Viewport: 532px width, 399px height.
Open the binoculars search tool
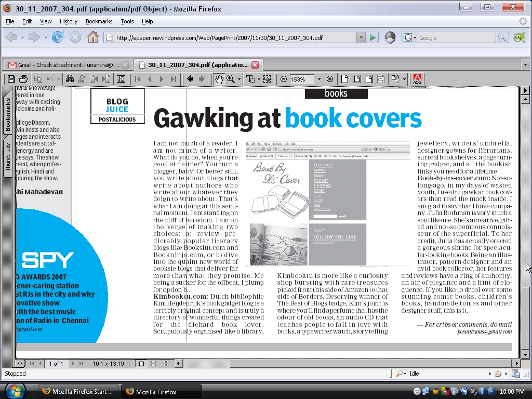tap(70, 79)
